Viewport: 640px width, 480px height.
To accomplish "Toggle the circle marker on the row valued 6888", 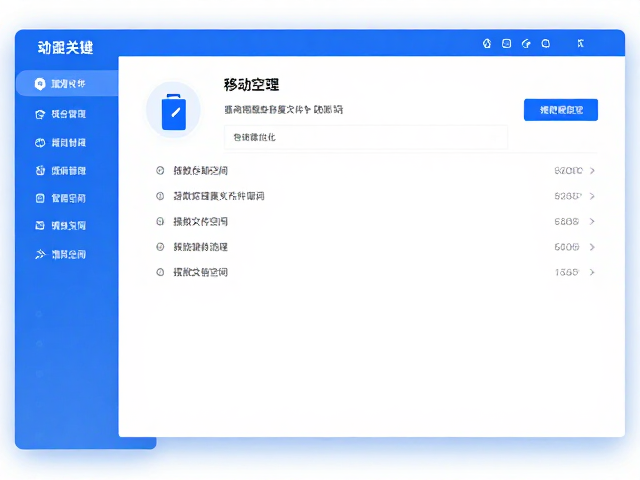I will pos(160,222).
